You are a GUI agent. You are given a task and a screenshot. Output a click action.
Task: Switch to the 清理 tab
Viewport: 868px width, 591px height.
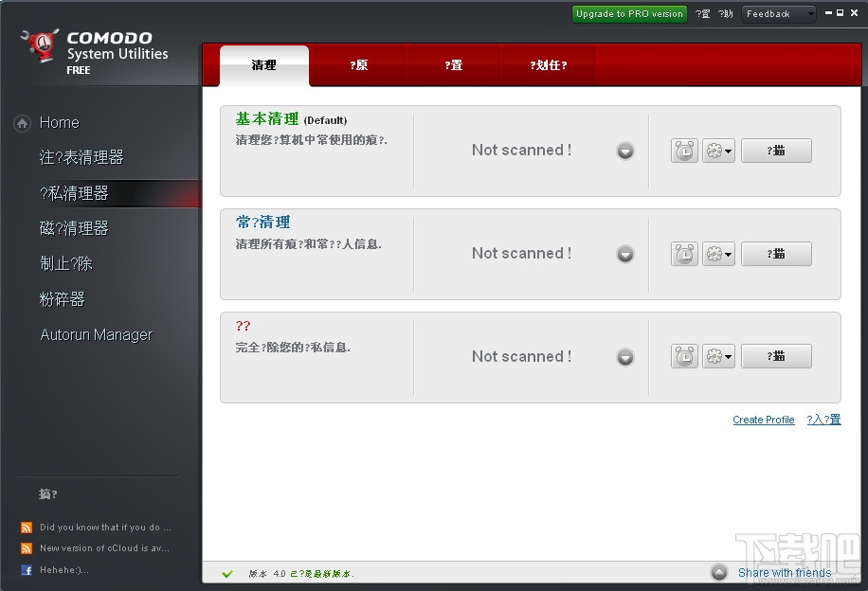pyautogui.click(x=263, y=64)
